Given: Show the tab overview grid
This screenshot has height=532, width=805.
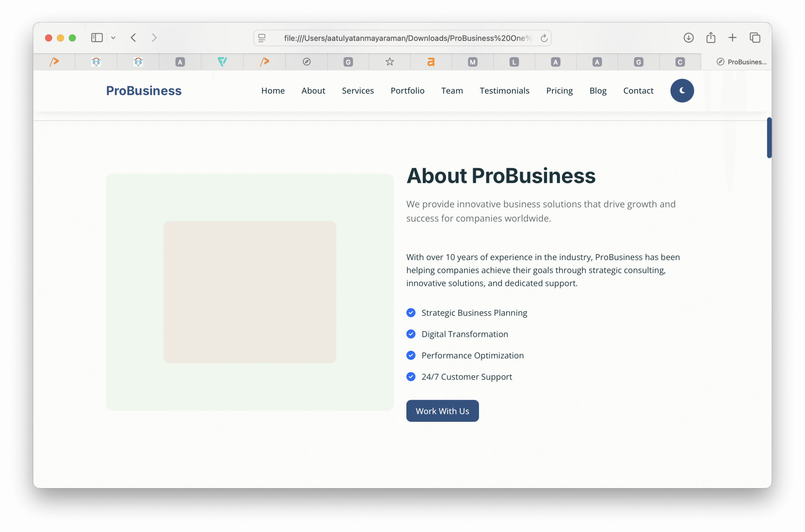Looking at the screenshot, I should (x=755, y=38).
